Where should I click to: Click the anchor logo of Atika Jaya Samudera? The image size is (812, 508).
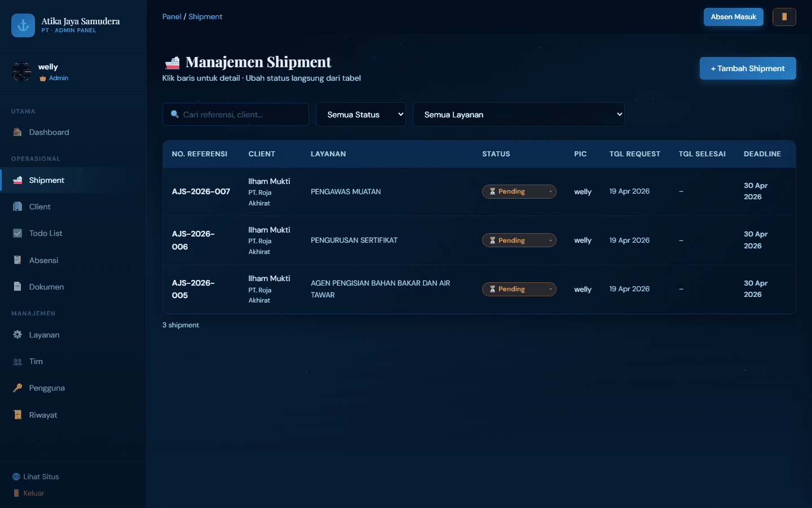click(x=23, y=25)
